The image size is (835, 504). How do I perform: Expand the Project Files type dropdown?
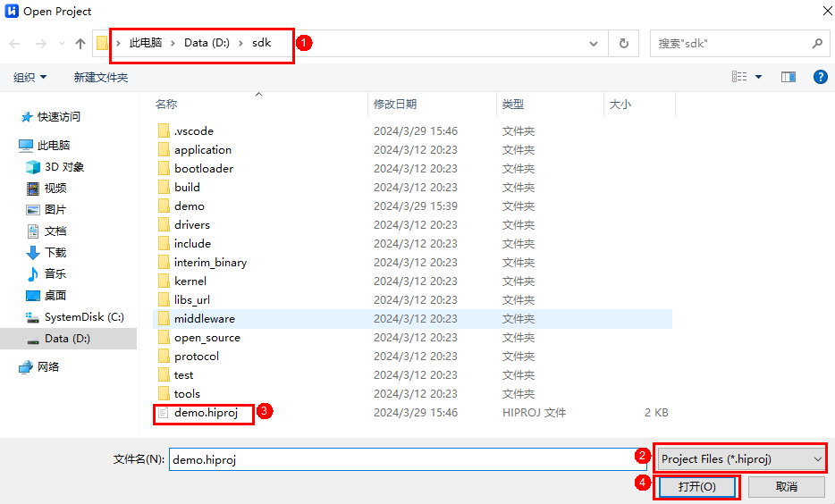click(740, 459)
